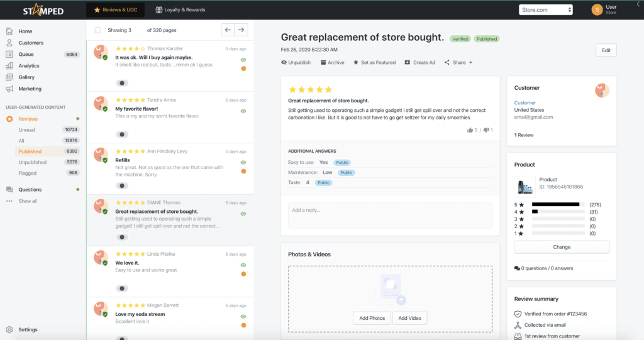Click Create Ad icon
Screen dimensions: 644x340
(408, 62)
